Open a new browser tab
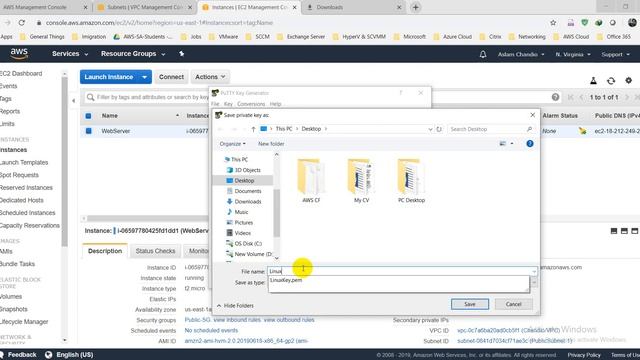 coord(416,7)
